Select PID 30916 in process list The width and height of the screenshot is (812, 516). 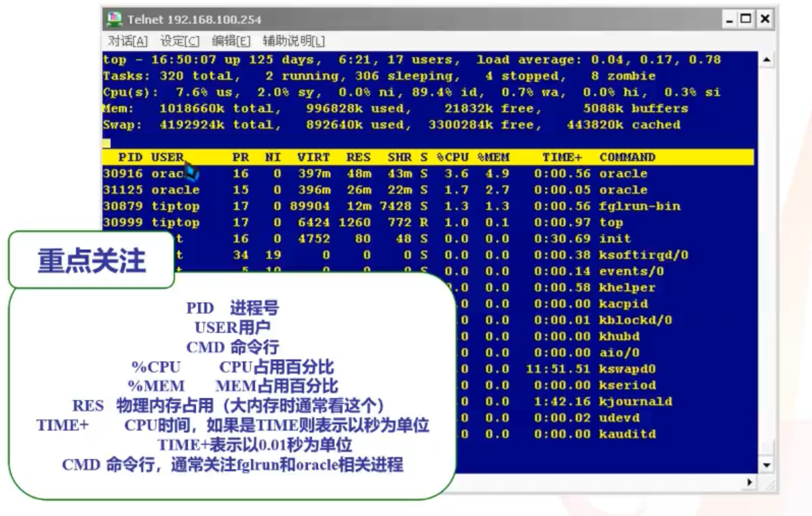(x=123, y=174)
